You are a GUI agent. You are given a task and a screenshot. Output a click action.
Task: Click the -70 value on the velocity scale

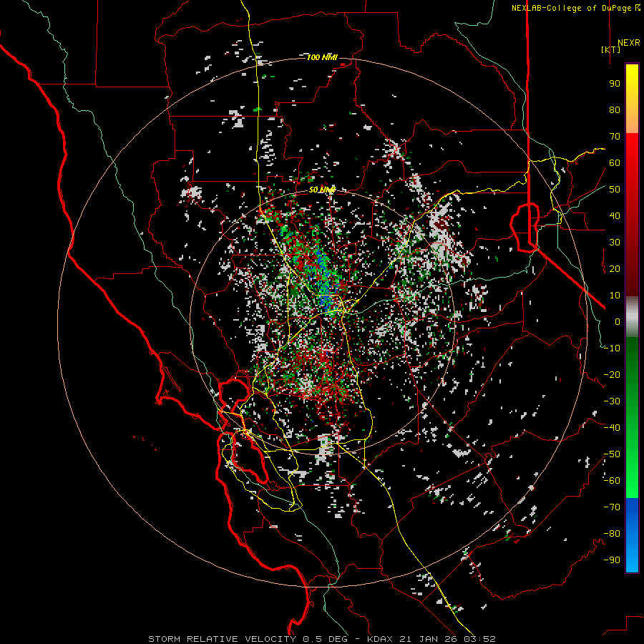pos(612,507)
